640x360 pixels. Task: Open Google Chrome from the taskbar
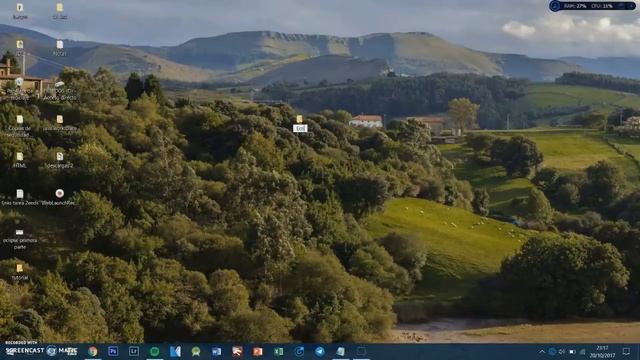tap(93, 351)
